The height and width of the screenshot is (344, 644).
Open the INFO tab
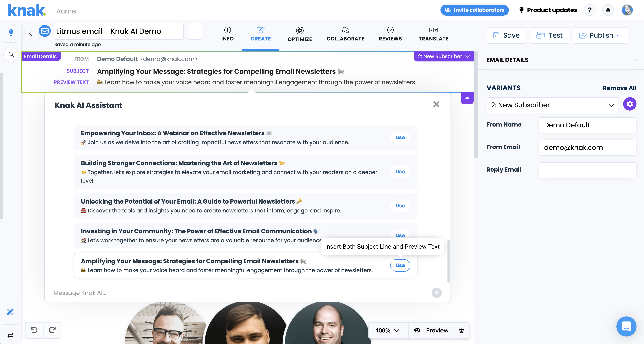(x=227, y=34)
